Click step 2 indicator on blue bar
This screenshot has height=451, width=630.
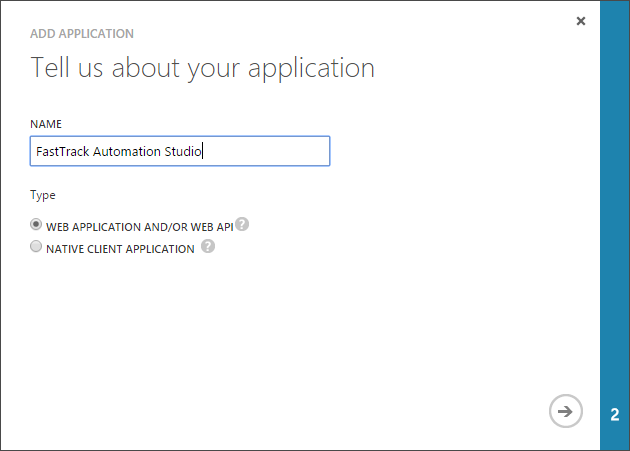615,414
